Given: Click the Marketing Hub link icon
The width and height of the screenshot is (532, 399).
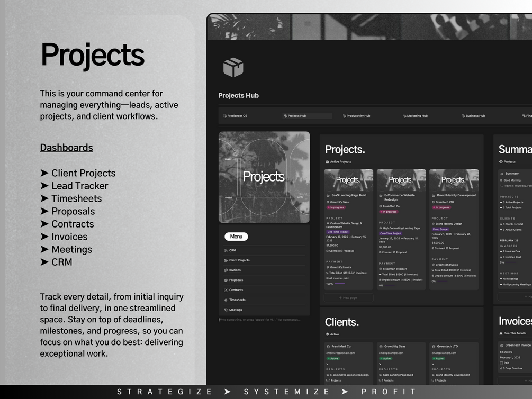Looking at the screenshot, I should pyautogui.click(x=404, y=116).
